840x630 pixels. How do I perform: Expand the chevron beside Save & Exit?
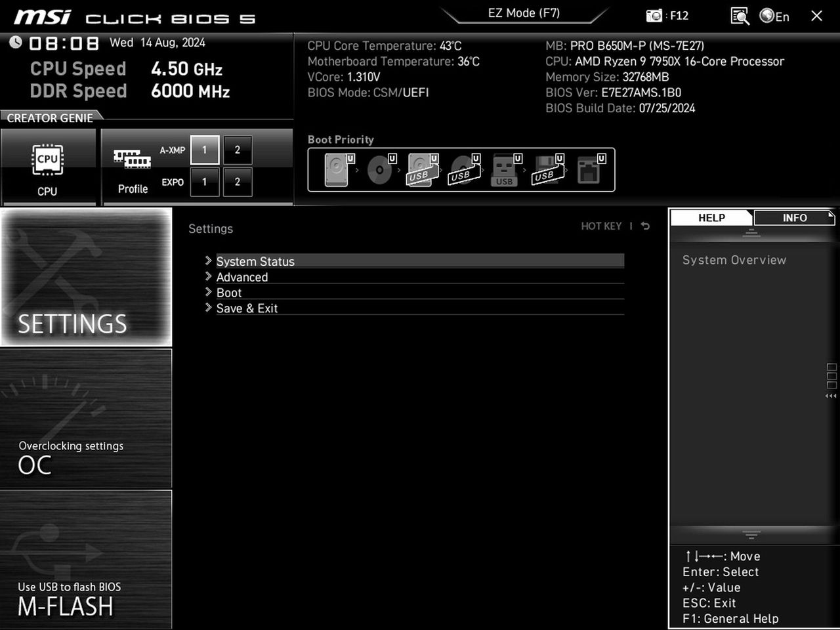point(208,308)
